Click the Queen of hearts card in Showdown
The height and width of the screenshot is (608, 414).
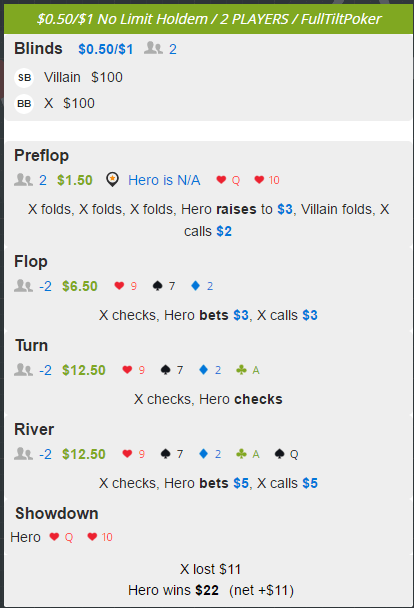click(61, 537)
